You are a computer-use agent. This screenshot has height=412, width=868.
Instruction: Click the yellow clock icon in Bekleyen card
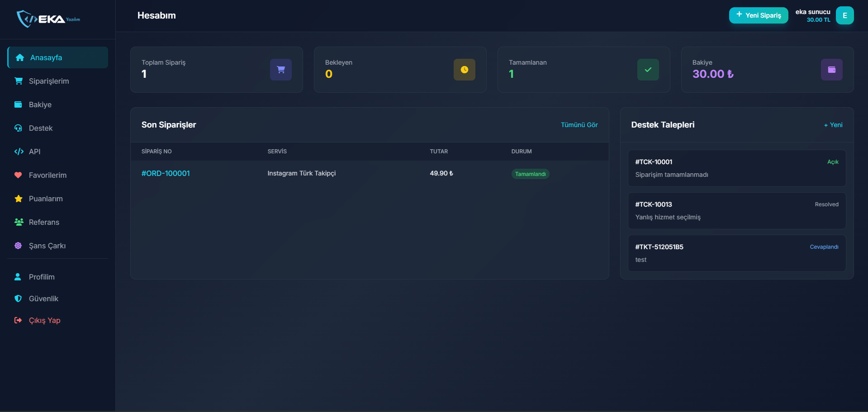pyautogui.click(x=464, y=70)
